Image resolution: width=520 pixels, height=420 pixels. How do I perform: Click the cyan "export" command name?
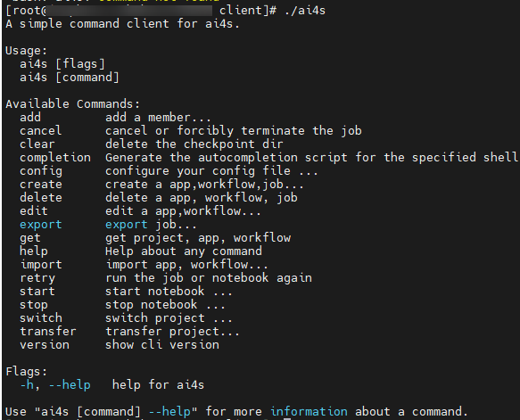coord(40,225)
